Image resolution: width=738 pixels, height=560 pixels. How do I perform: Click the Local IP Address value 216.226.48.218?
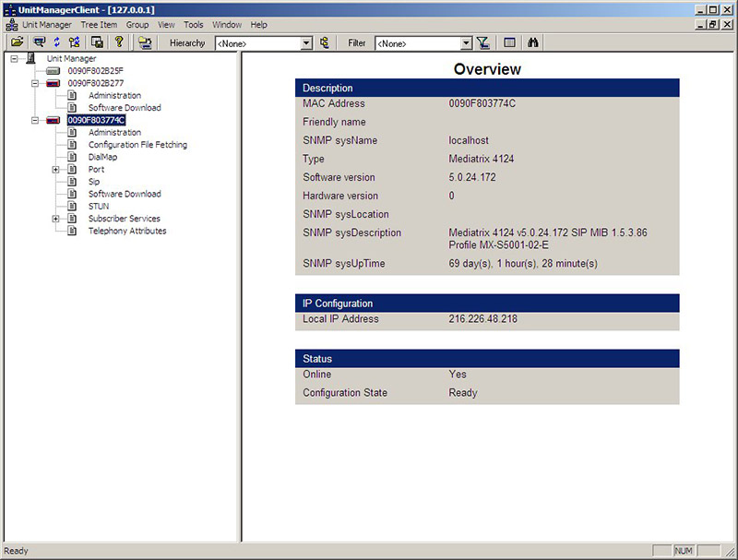(482, 319)
